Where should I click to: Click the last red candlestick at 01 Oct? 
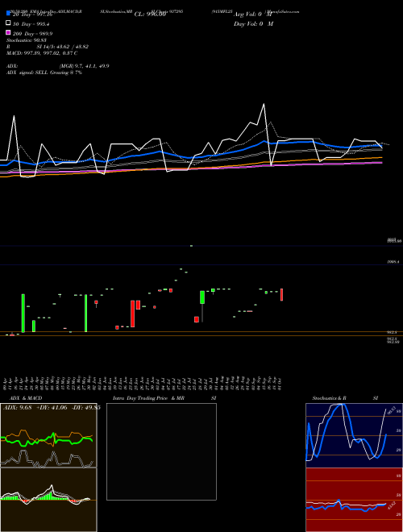[x=281, y=294]
